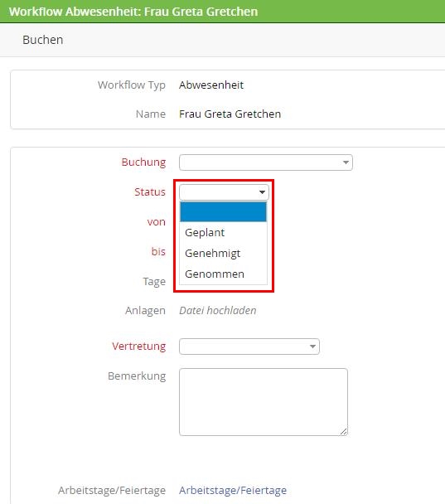This screenshot has height=504, width=445.
Task: Choose the blank highlighted status option
Action: click(223, 211)
